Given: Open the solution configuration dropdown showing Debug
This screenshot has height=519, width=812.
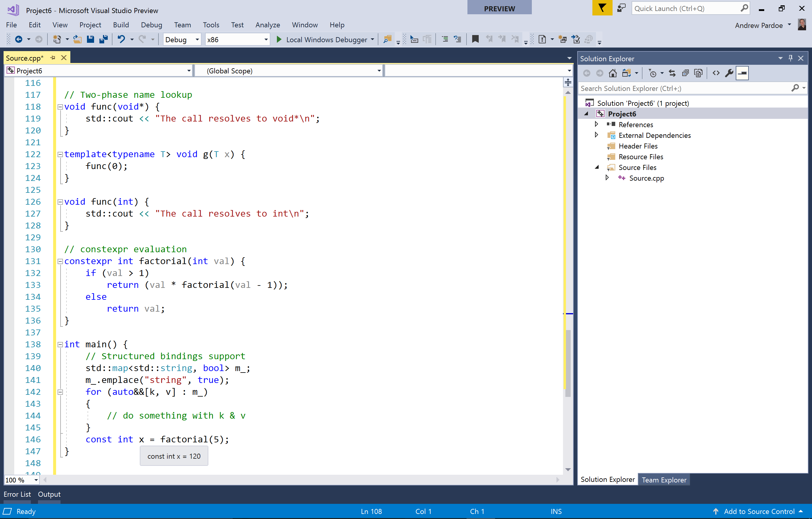Looking at the screenshot, I should [x=182, y=40].
